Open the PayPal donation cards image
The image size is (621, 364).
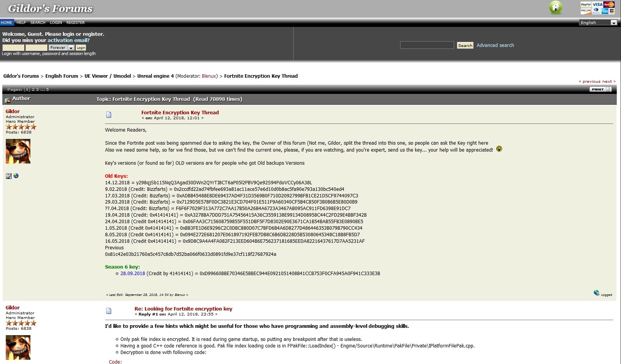click(x=598, y=8)
